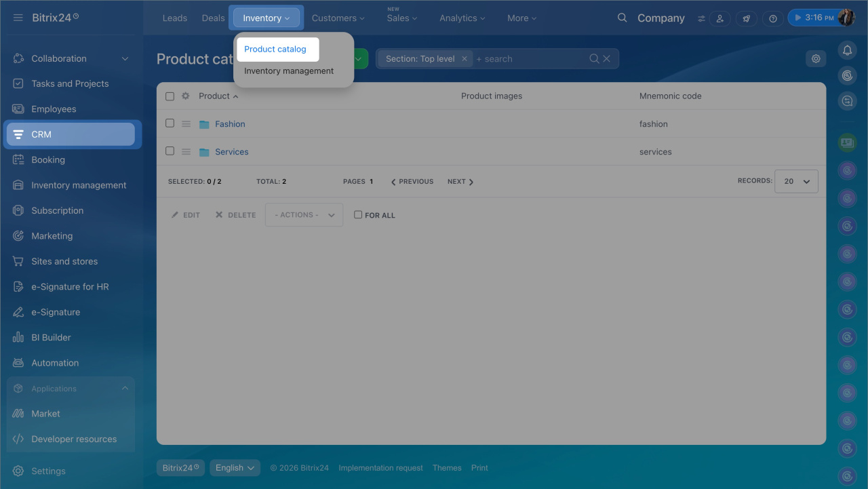Enable the For All checkbox

tap(358, 215)
